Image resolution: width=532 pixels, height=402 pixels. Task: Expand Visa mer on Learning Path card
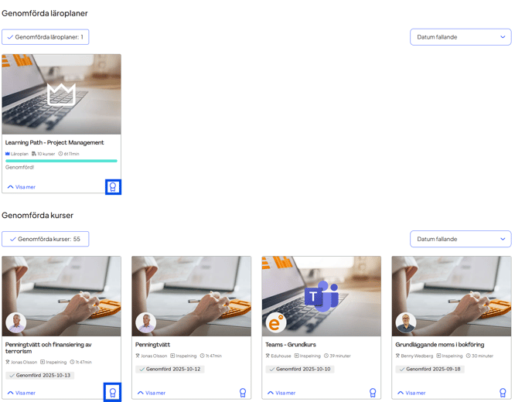22,187
